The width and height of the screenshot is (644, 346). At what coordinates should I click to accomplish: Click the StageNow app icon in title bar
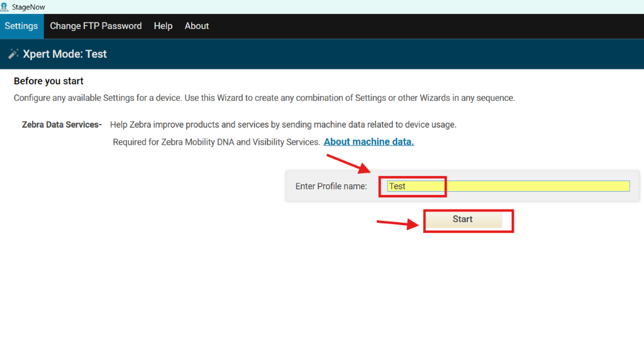(x=4, y=6)
